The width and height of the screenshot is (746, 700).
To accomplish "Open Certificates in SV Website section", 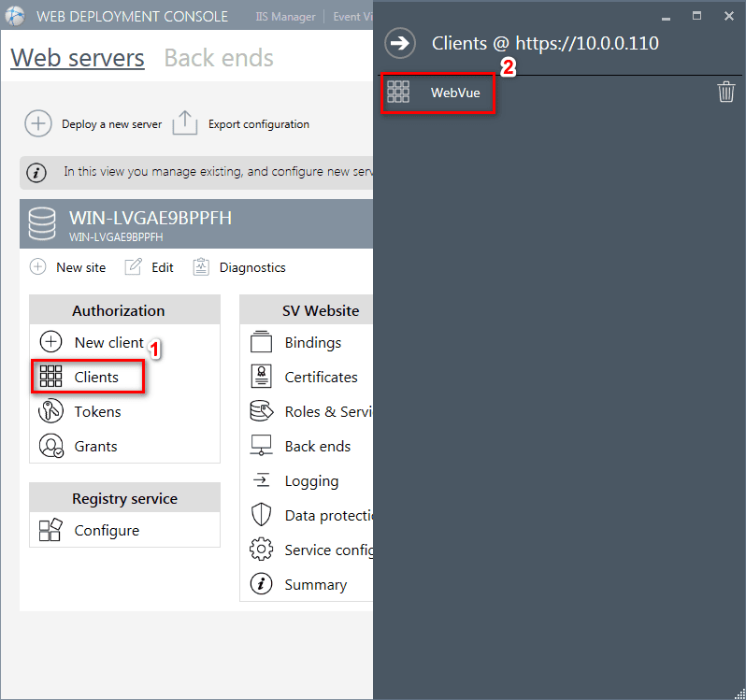I will coord(320,378).
